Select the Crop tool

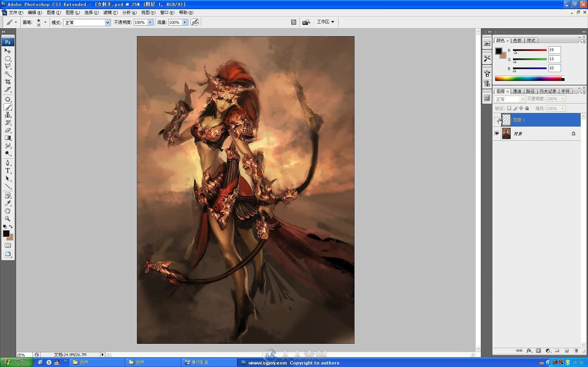(7, 81)
